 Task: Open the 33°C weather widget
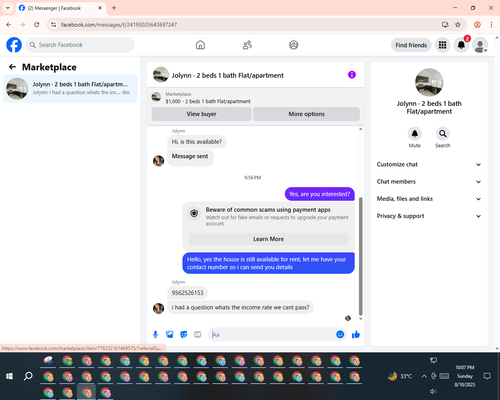[x=400, y=376]
